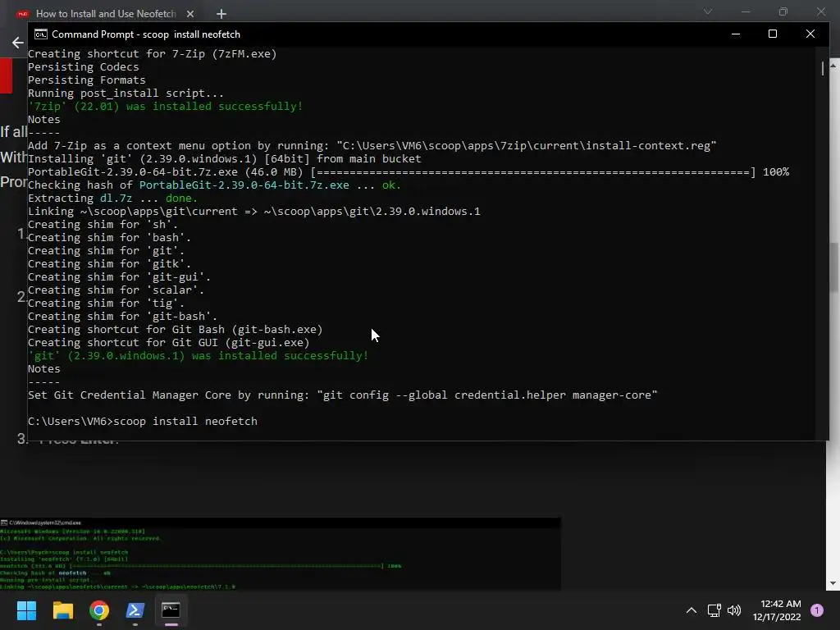Image resolution: width=840 pixels, height=630 pixels.
Task: Click the 'Persisting Codecs' line
Action: [83, 67]
